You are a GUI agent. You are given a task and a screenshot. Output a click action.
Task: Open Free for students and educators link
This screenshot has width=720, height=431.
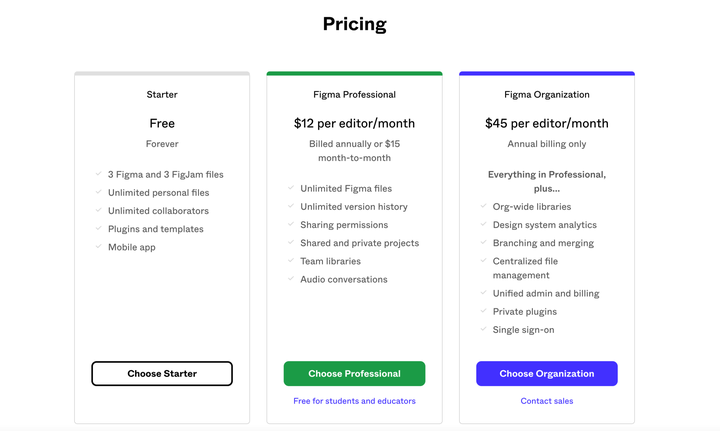(354, 401)
